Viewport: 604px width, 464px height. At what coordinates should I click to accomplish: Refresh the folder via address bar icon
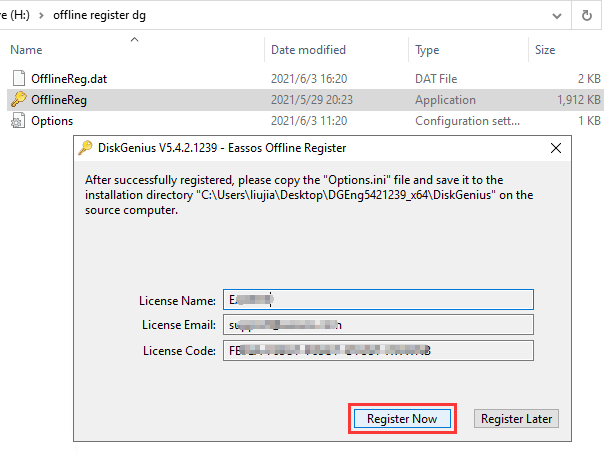tap(586, 16)
